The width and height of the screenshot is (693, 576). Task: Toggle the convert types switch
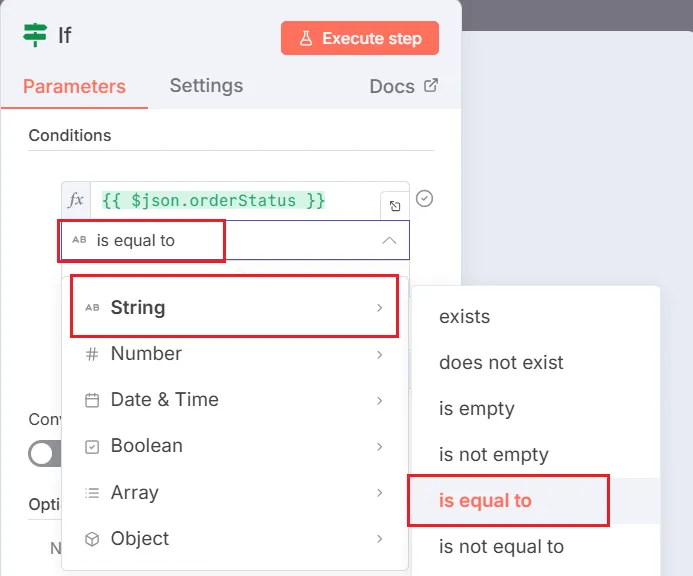[x=45, y=454]
